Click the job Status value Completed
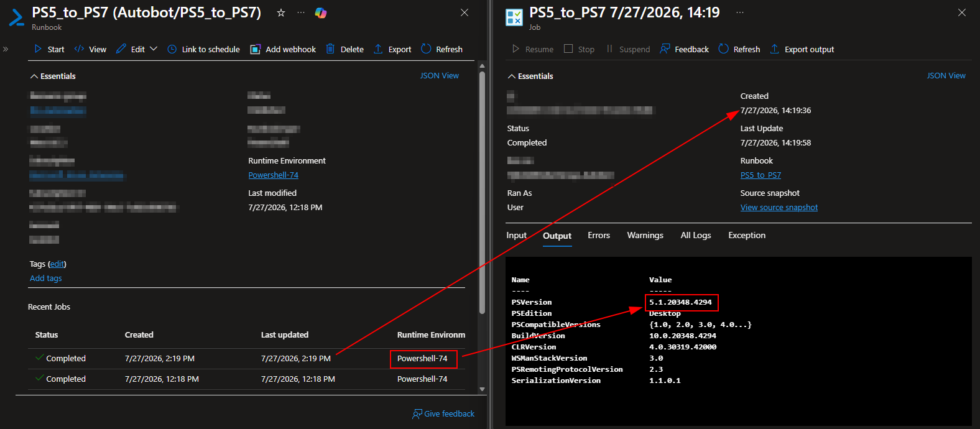Screen dimensions: 980x429 coord(527,142)
